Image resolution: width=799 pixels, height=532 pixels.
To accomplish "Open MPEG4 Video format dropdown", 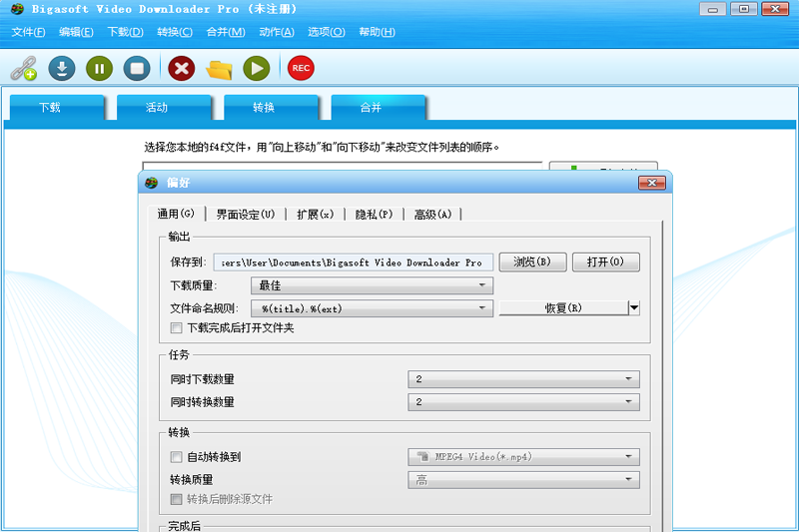I will click(x=523, y=457).
